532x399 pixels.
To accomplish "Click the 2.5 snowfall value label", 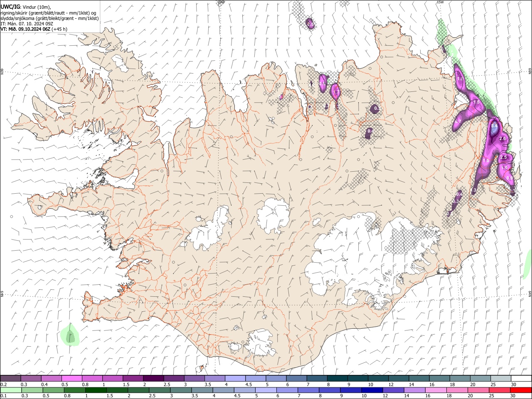I will coord(504,157).
